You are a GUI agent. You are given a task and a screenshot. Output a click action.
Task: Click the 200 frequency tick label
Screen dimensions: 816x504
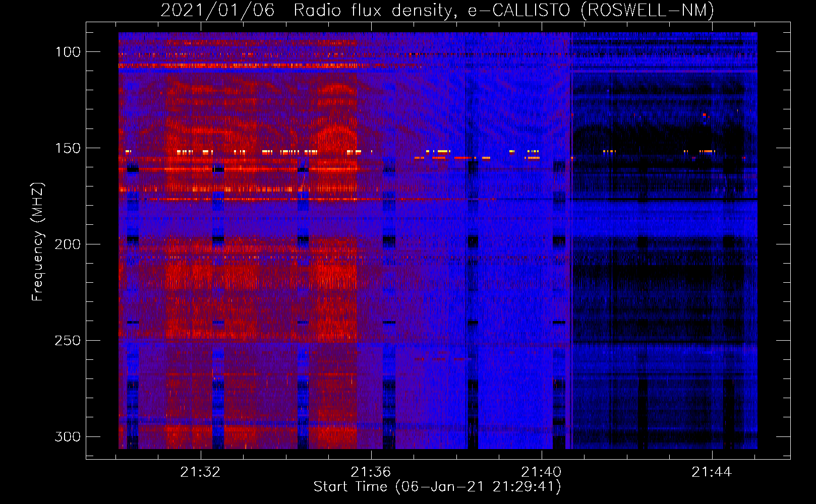click(68, 244)
